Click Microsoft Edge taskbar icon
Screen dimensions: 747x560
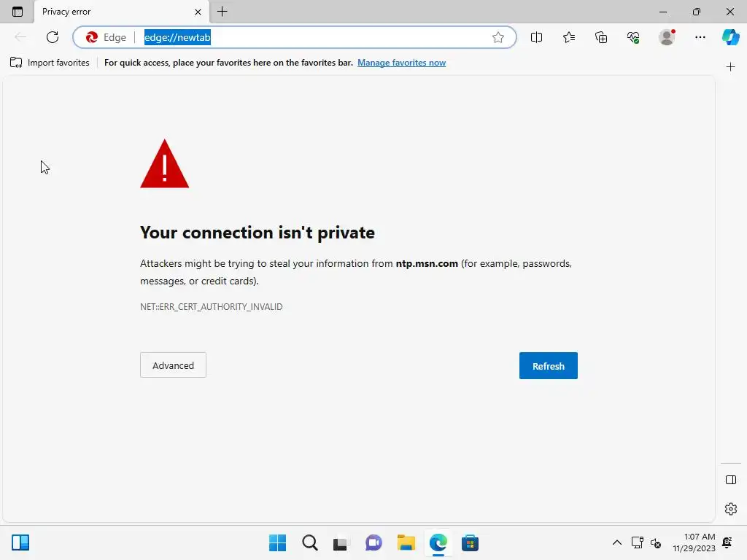[438, 542]
